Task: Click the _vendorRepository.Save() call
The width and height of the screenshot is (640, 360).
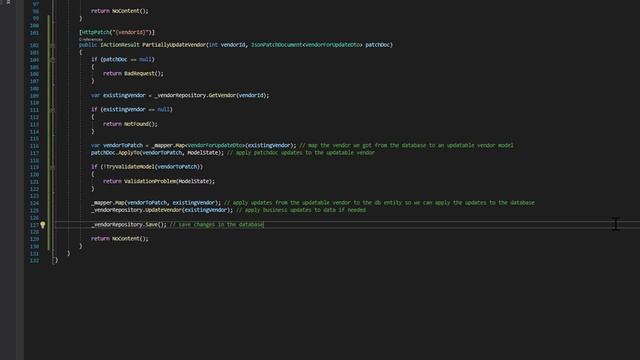Action: pyautogui.click(x=129, y=225)
